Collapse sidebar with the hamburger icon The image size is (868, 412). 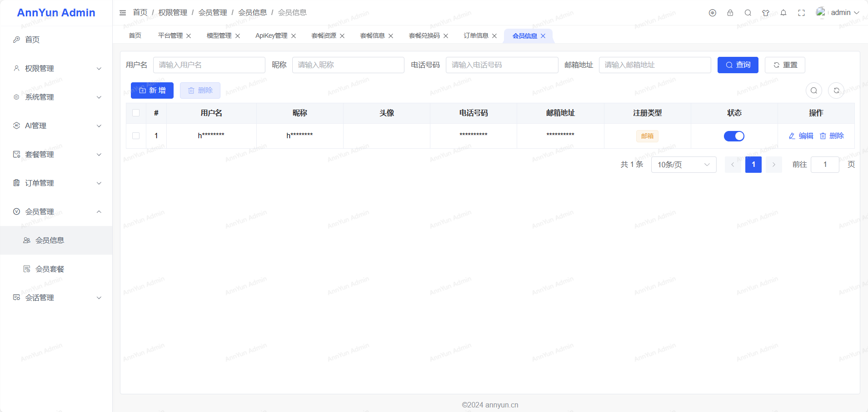[x=123, y=13]
